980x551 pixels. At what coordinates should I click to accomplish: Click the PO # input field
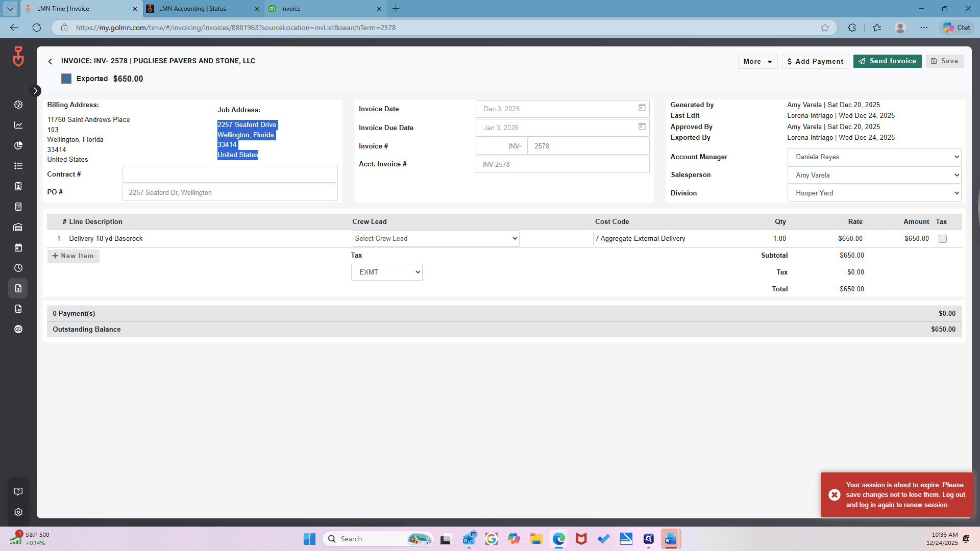click(230, 192)
